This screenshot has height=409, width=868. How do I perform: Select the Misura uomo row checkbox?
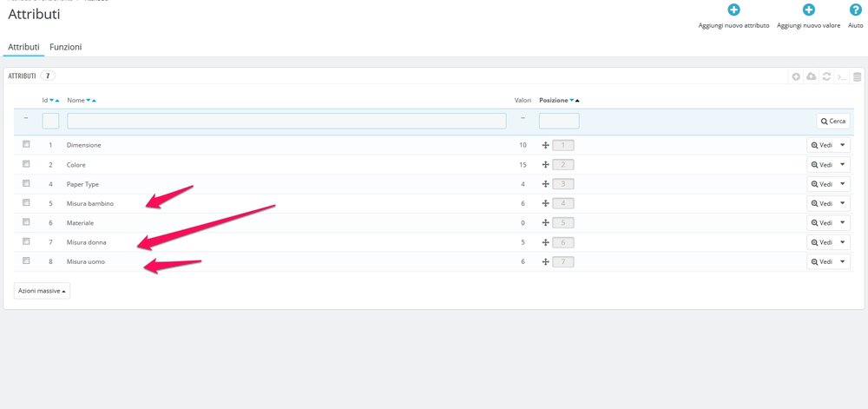pos(26,261)
